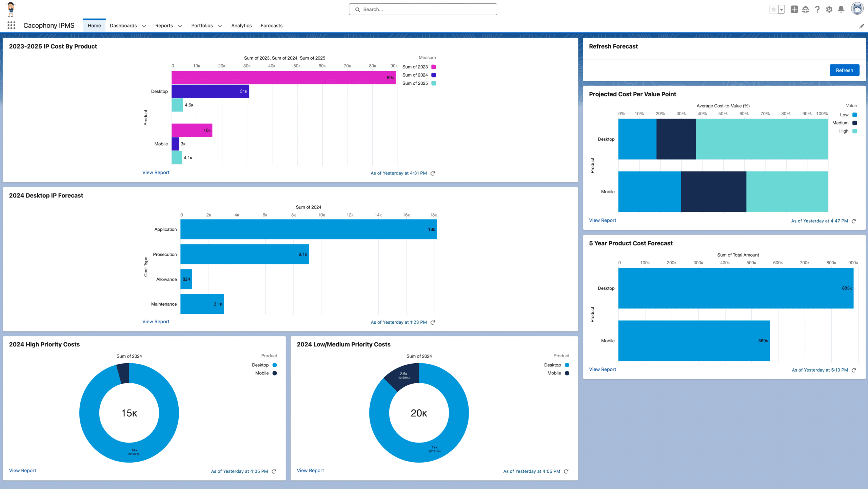The height and width of the screenshot is (489, 868).
Task: Refresh the 2024 Desktop IP Forecast chart
Action: pyautogui.click(x=433, y=322)
